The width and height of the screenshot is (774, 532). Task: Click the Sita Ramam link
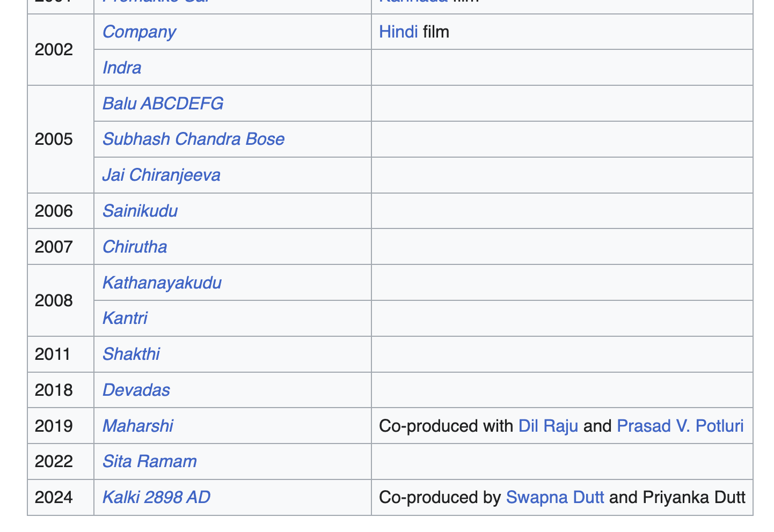[149, 462]
